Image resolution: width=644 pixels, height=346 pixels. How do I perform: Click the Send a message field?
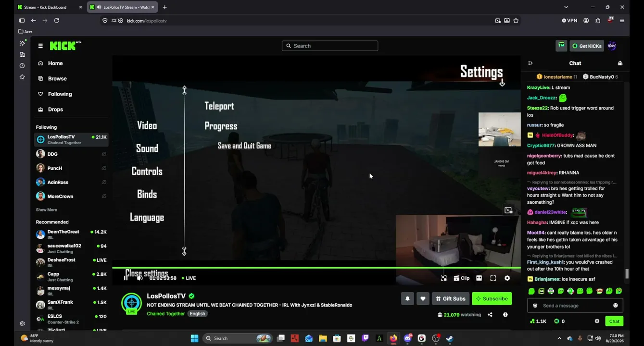[575, 306]
